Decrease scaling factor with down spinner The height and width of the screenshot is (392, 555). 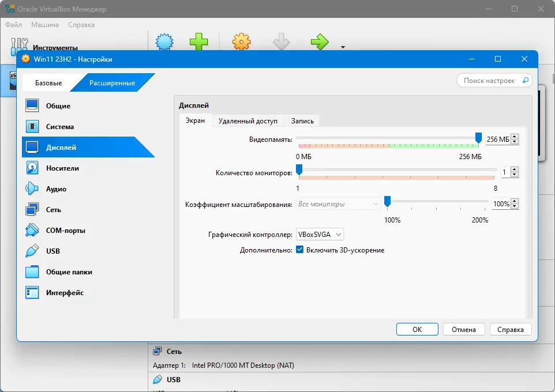point(515,206)
